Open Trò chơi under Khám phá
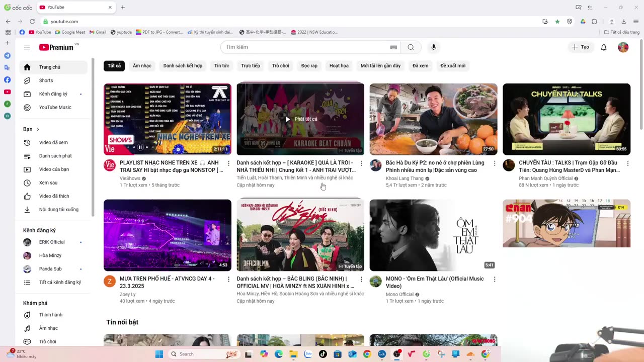 [x=54, y=342]
